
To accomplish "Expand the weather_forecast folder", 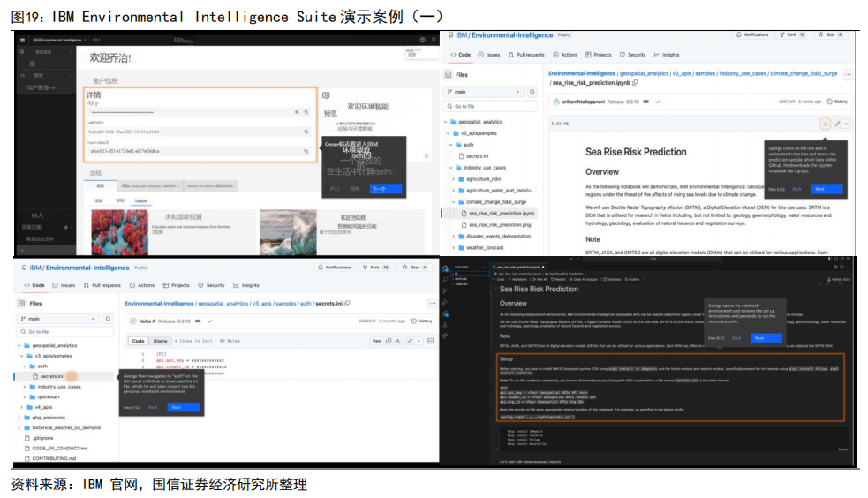I will click(x=454, y=248).
